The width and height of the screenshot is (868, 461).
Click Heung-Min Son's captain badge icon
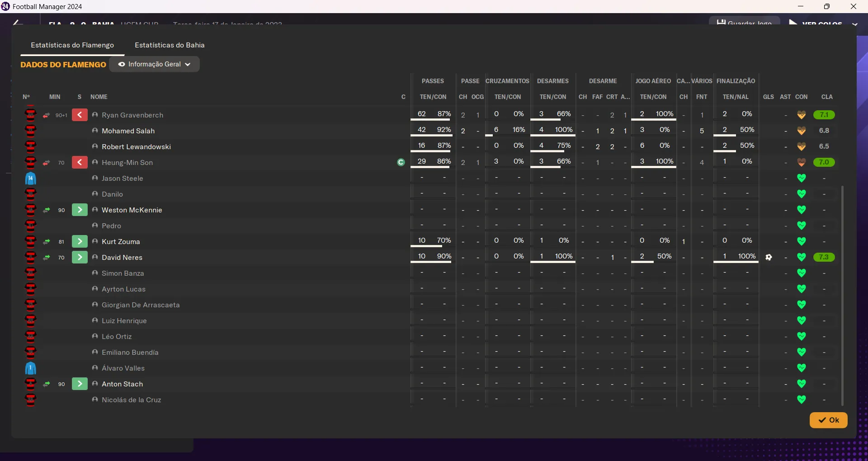pyautogui.click(x=401, y=162)
